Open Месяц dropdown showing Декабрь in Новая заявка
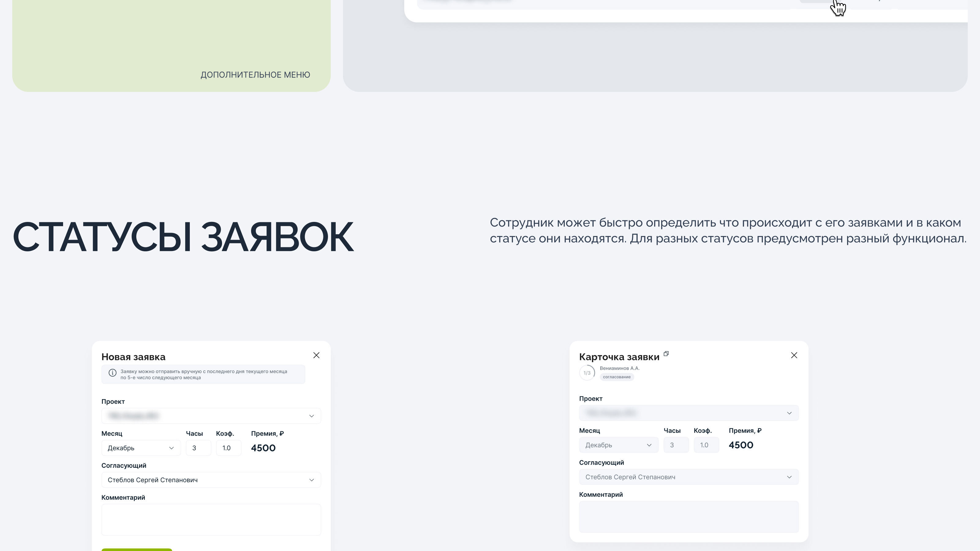980x551 pixels. [x=141, y=448]
